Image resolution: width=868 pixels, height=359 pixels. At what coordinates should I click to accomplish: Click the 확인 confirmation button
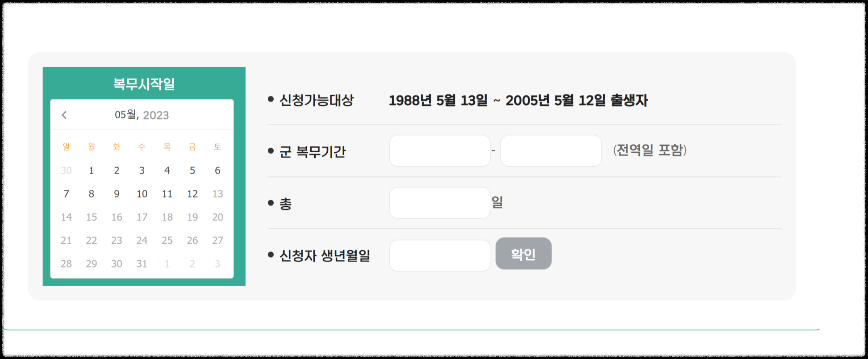(523, 254)
